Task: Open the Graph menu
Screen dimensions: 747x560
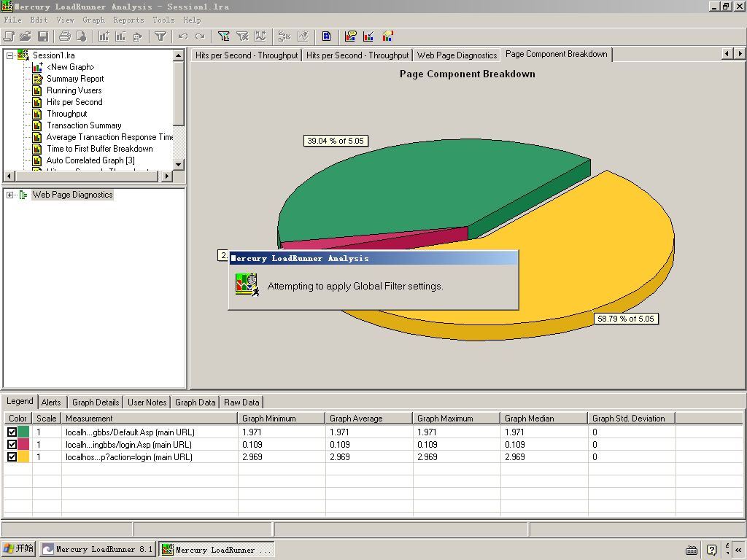Action: 94,20
